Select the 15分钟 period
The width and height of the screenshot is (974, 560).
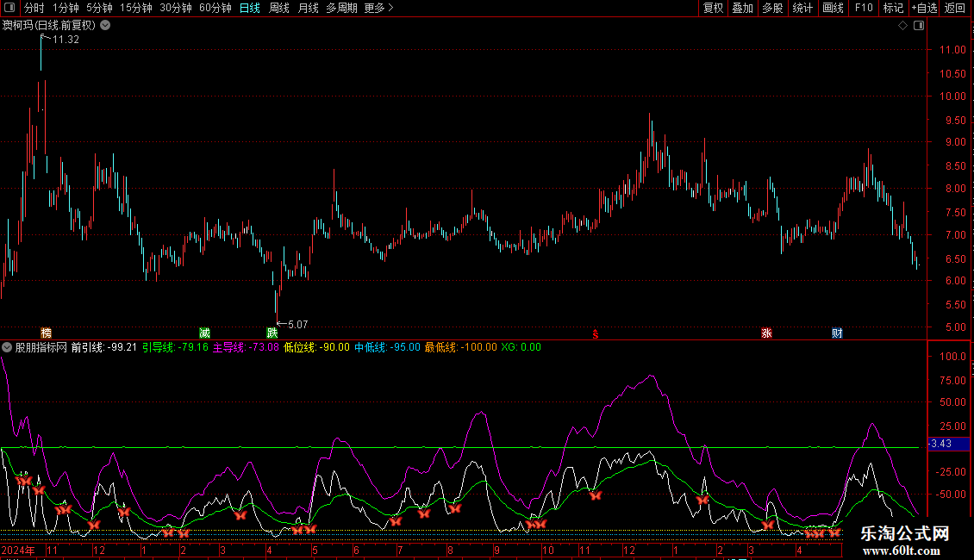click(x=135, y=8)
